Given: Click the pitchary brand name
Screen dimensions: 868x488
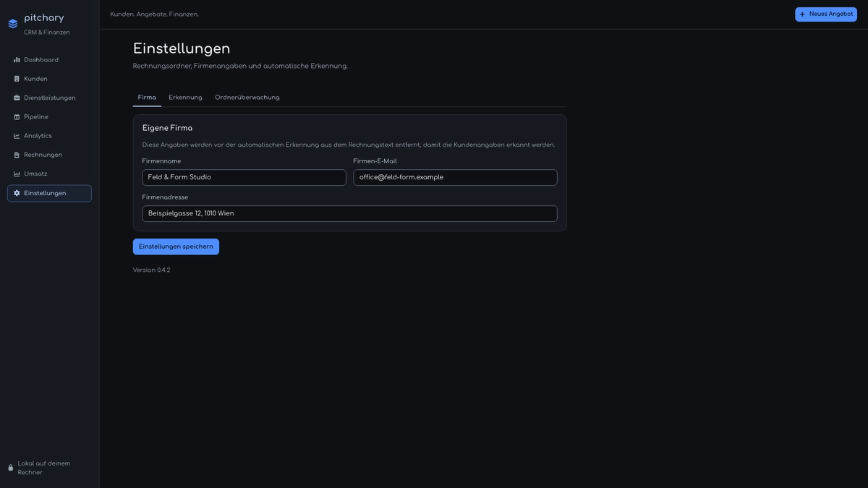Looking at the screenshot, I should [44, 18].
